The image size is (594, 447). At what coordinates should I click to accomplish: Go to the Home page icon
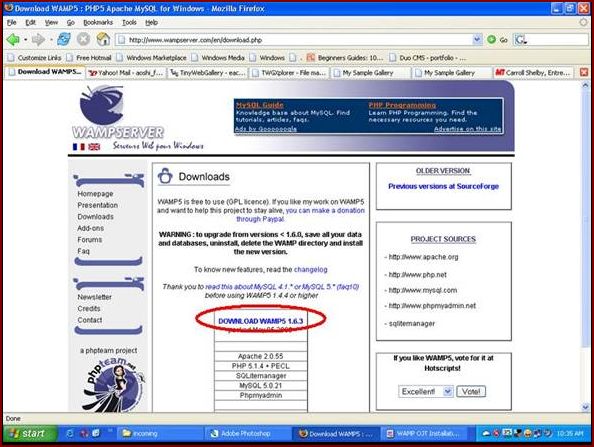click(103, 39)
